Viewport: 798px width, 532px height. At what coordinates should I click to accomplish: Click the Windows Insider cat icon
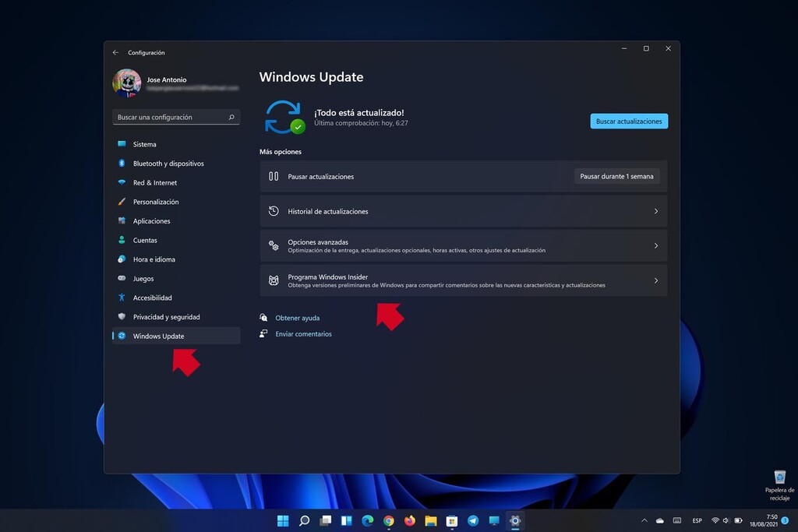click(x=274, y=280)
